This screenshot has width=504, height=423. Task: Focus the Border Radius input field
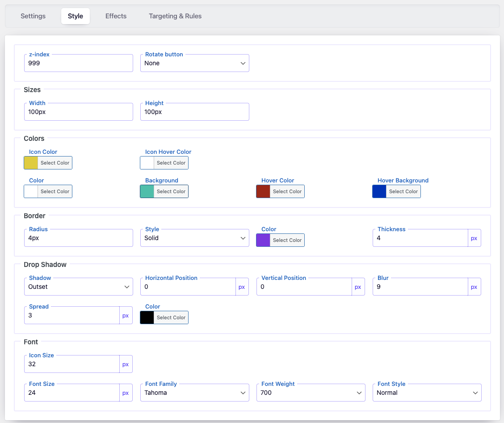point(78,238)
